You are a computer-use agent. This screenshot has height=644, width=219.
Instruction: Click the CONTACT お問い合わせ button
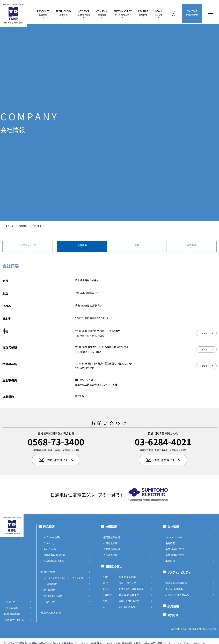[x=192, y=13]
